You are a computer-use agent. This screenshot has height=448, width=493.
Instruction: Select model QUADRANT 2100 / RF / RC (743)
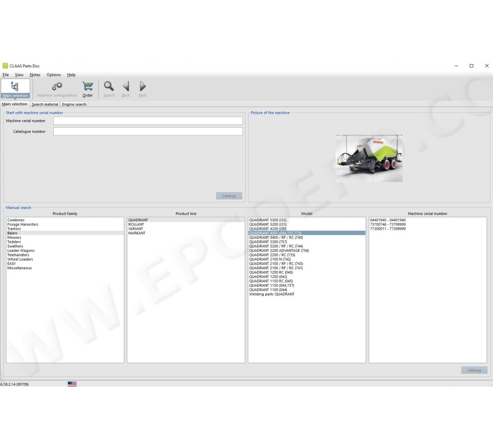(x=307, y=264)
